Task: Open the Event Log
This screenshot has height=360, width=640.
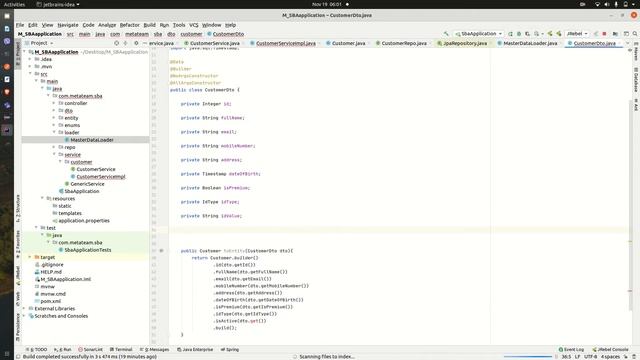Action: point(571,350)
